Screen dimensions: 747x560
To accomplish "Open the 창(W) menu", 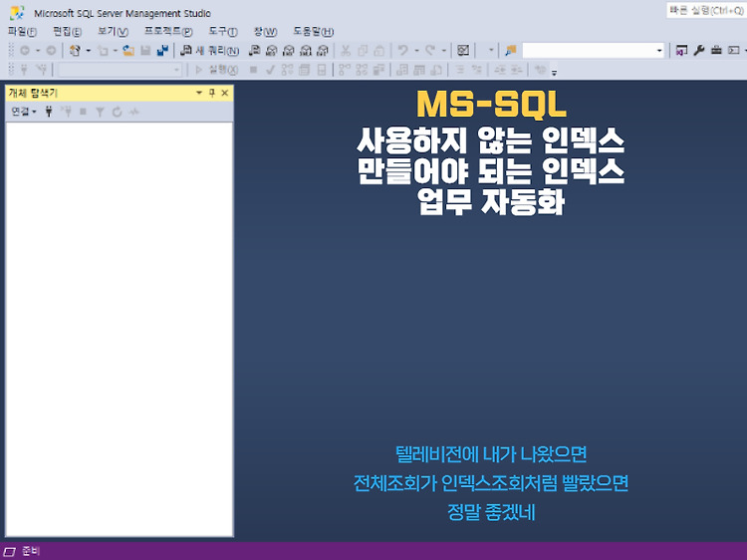I will pos(265,32).
